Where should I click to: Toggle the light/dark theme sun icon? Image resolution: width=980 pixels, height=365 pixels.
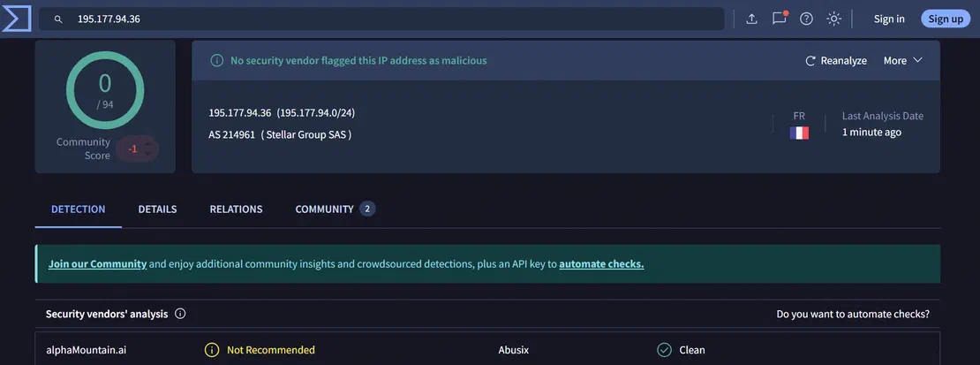[833, 19]
